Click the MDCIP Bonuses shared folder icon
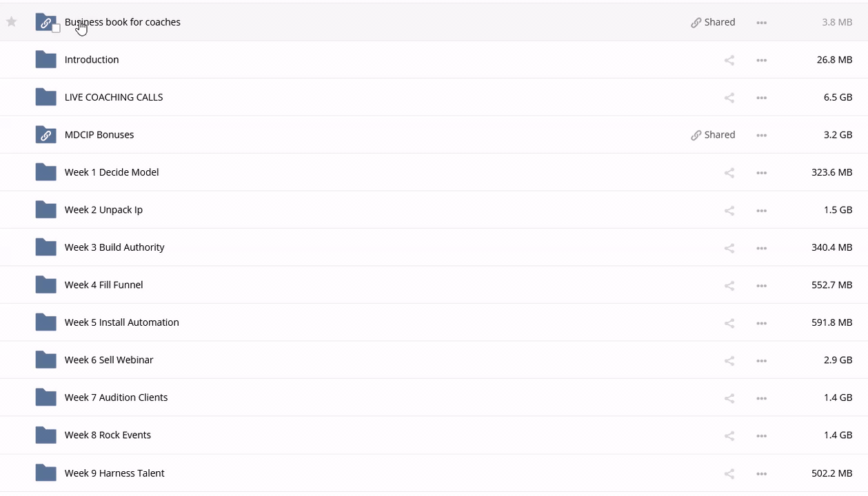This screenshot has height=496, width=868. point(46,135)
